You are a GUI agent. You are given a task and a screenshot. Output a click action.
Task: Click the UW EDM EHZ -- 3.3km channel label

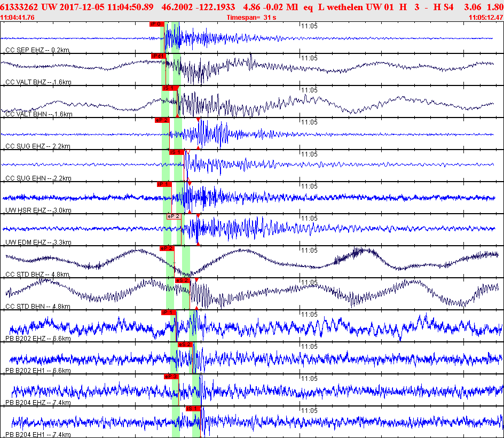[38, 242]
